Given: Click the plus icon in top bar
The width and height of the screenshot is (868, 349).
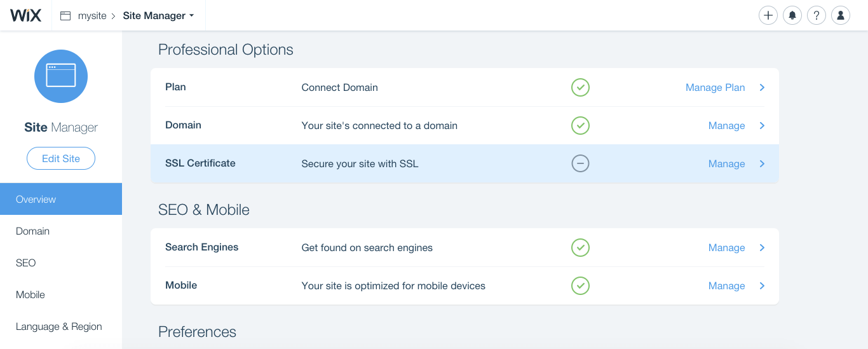Looking at the screenshot, I should coord(768,15).
